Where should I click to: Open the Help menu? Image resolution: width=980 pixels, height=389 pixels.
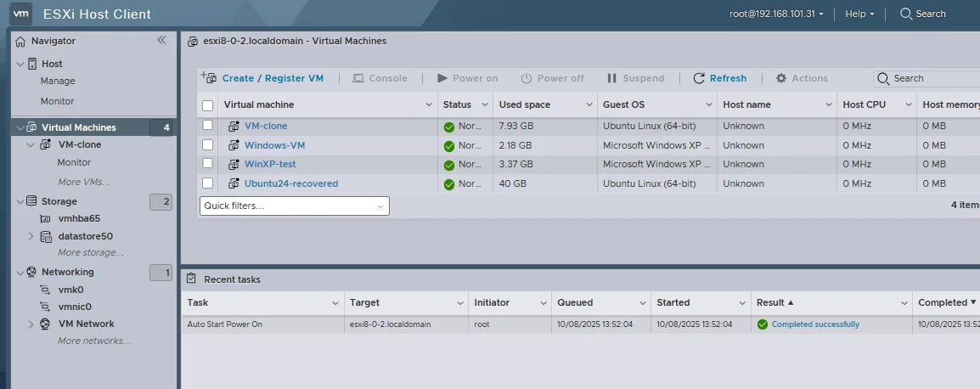[859, 14]
